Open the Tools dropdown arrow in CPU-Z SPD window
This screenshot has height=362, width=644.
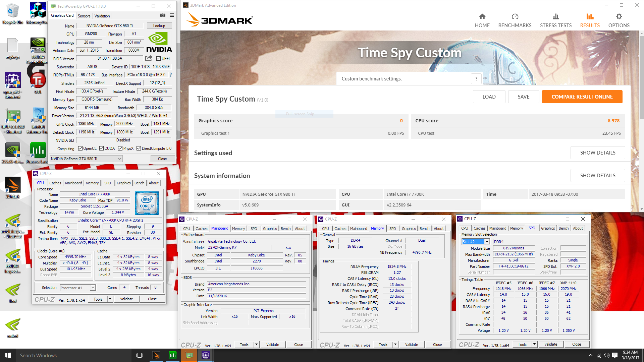click(534, 345)
